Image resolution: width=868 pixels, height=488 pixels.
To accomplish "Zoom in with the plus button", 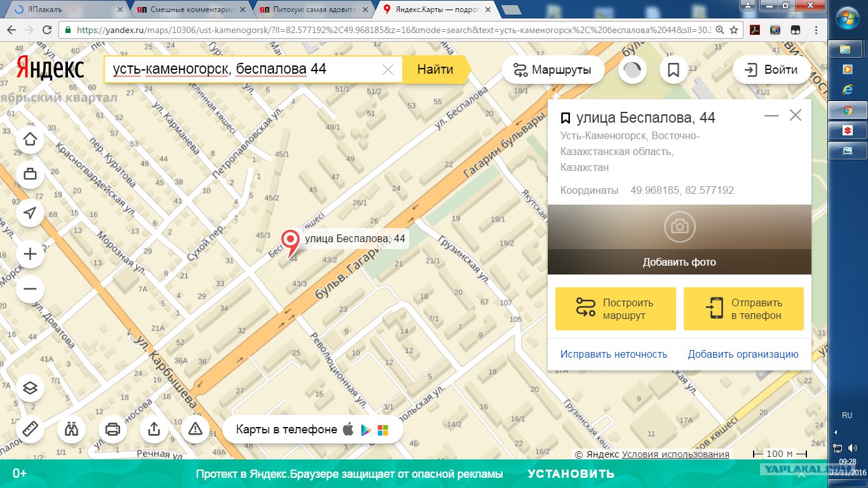I will 30,254.
